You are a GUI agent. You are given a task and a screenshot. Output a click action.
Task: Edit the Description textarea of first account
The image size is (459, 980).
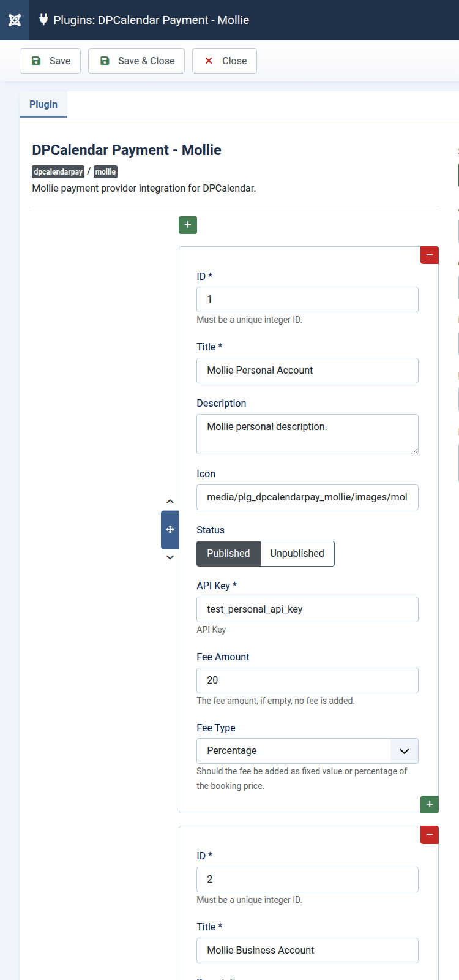(307, 434)
